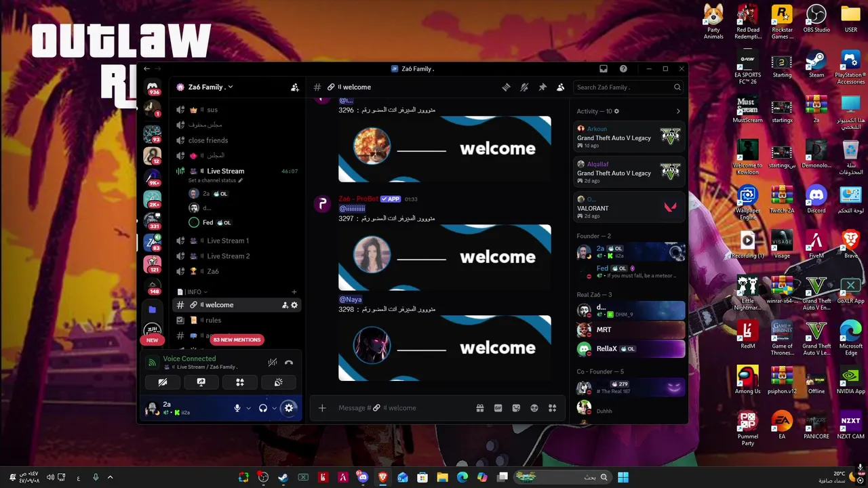868x488 pixels.
Task: Add channel with plus next to INFO
Action: (x=294, y=292)
